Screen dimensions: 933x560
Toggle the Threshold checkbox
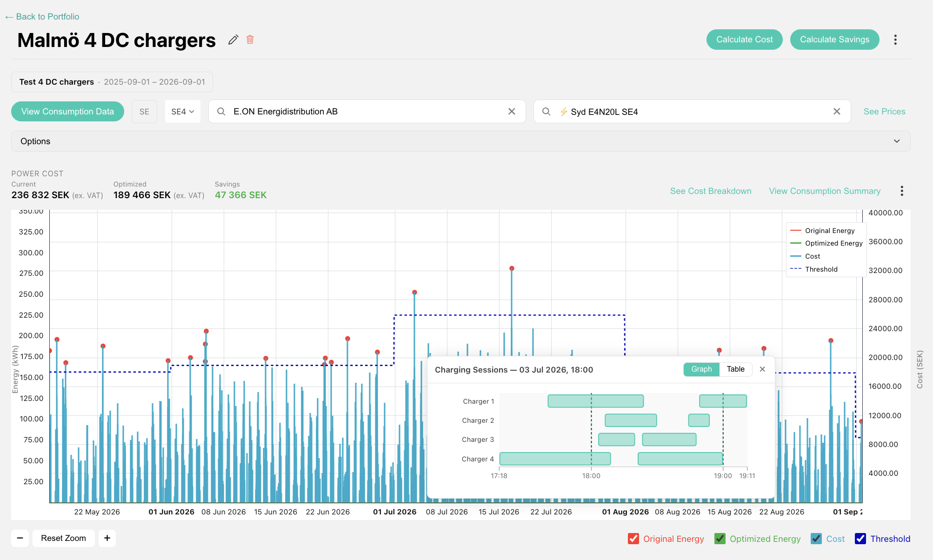point(860,539)
